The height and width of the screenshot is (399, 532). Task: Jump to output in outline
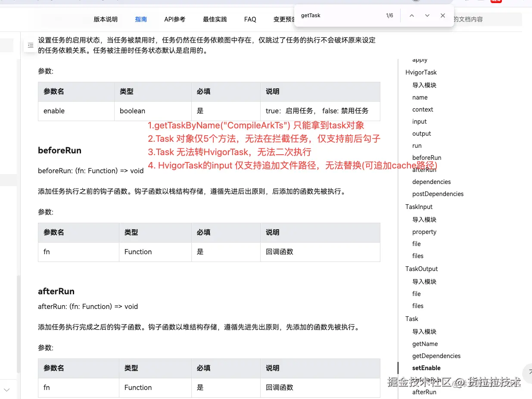coord(422,134)
